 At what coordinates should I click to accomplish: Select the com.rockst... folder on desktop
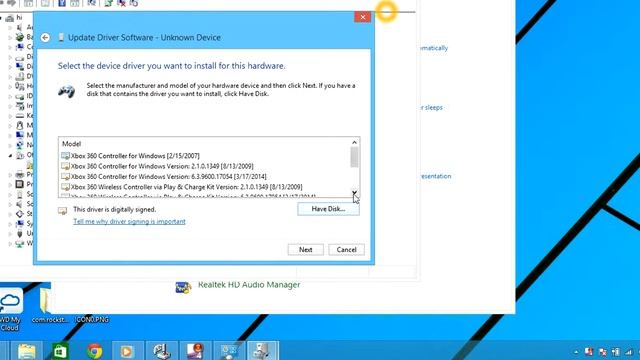coord(50,306)
